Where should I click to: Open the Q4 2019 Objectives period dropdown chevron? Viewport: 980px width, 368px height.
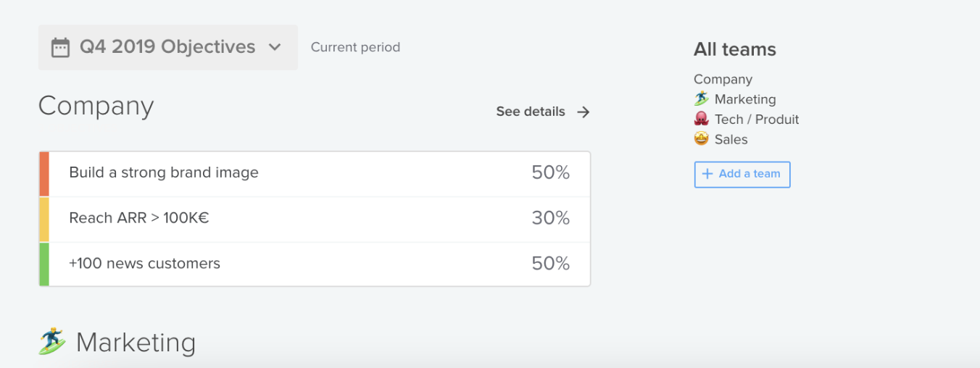pyautogui.click(x=275, y=47)
